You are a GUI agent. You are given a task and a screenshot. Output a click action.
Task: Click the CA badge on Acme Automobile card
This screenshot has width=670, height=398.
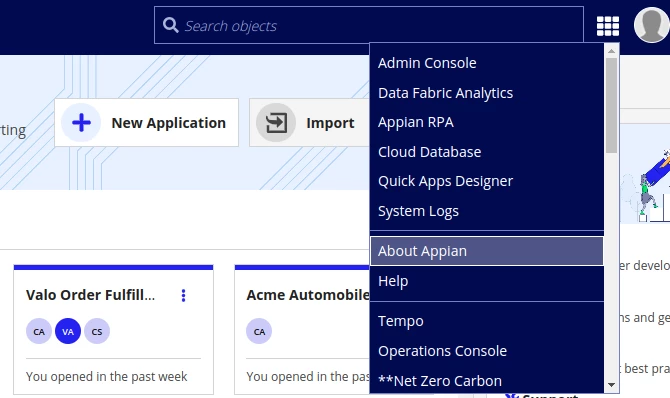click(259, 331)
